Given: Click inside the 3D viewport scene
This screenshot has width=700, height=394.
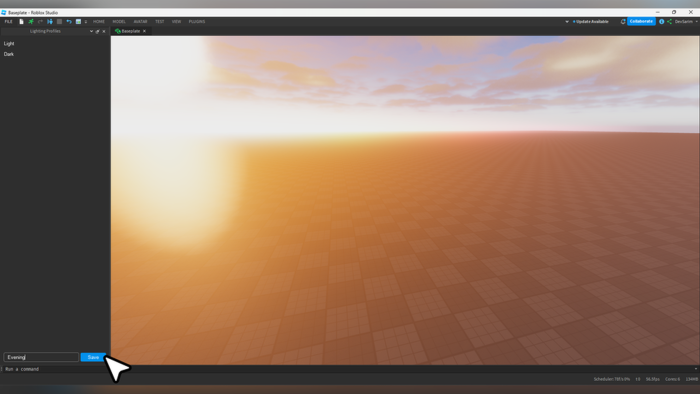Looking at the screenshot, I should pos(405,200).
